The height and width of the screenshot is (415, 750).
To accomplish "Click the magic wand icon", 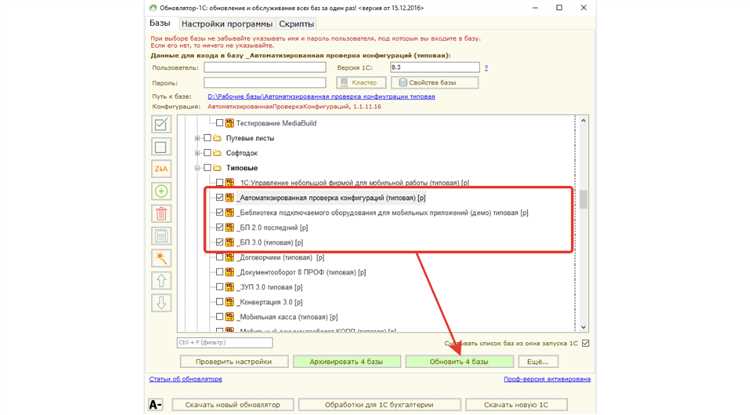I will pos(161,258).
